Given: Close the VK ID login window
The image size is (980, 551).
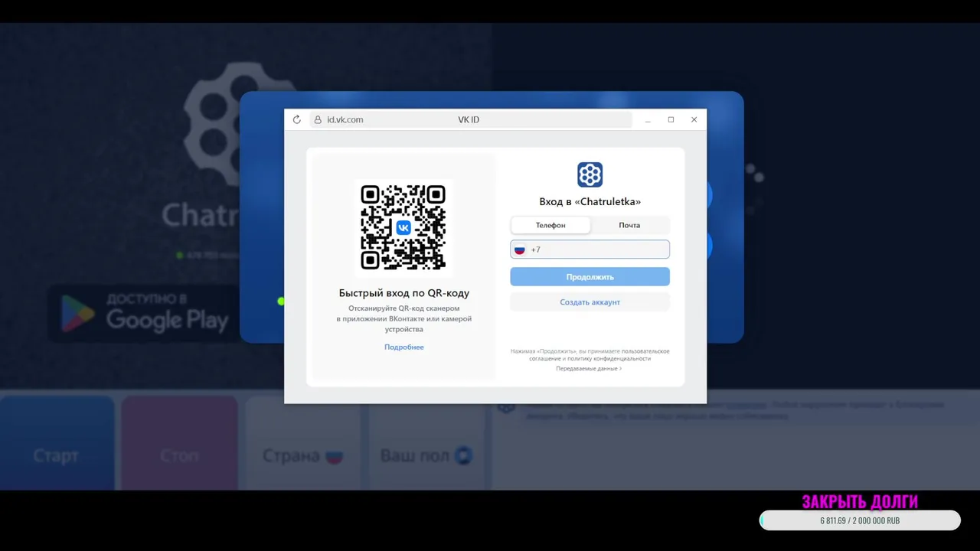Looking at the screenshot, I should click(694, 119).
